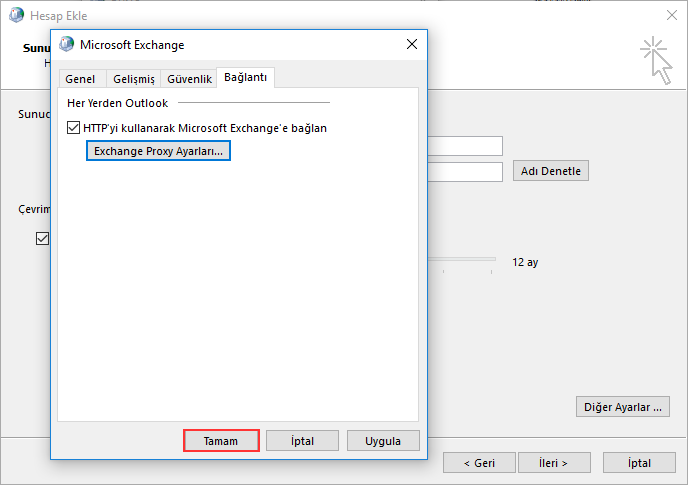Switch to the Genel tab
The width and height of the screenshot is (688, 485).
[x=79, y=79]
